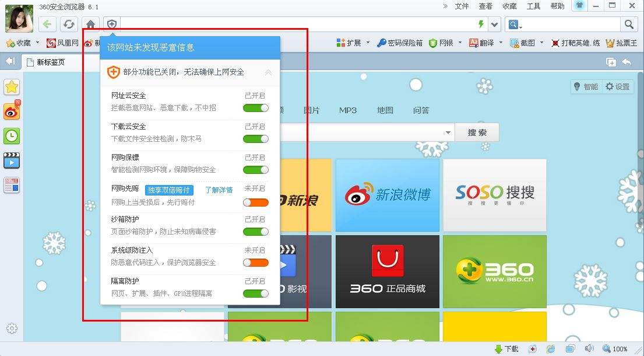The image size is (644, 356).
Task: Open the 文件 menu
Action: click(x=462, y=6)
